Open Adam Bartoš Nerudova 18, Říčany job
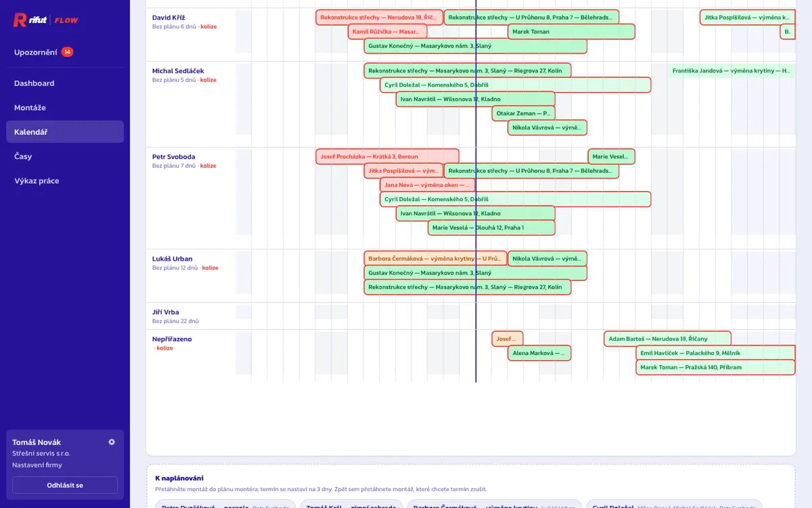 [667, 339]
